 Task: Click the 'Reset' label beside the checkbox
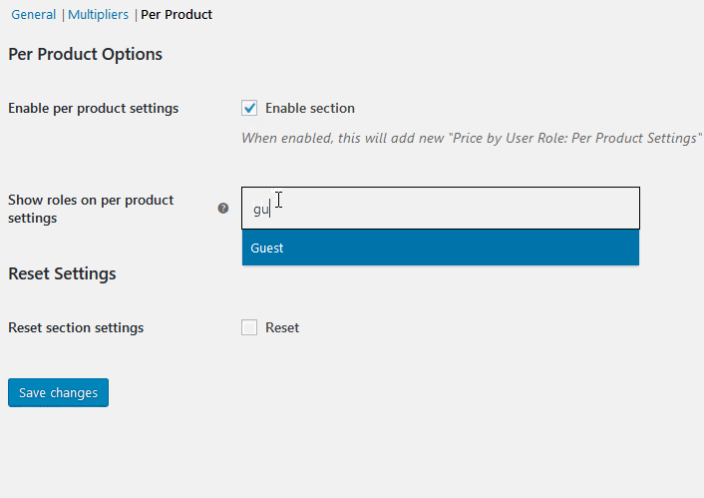tap(282, 328)
